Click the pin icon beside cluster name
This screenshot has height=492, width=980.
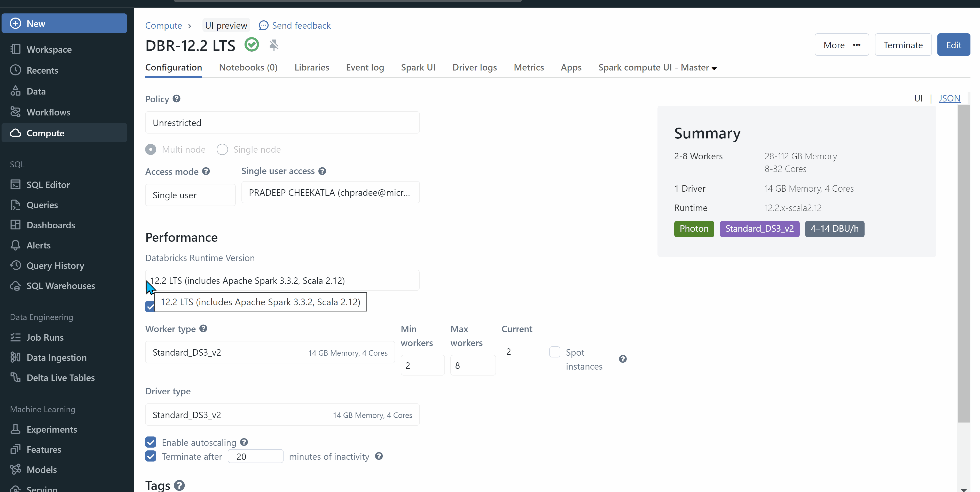click(274, 45)
